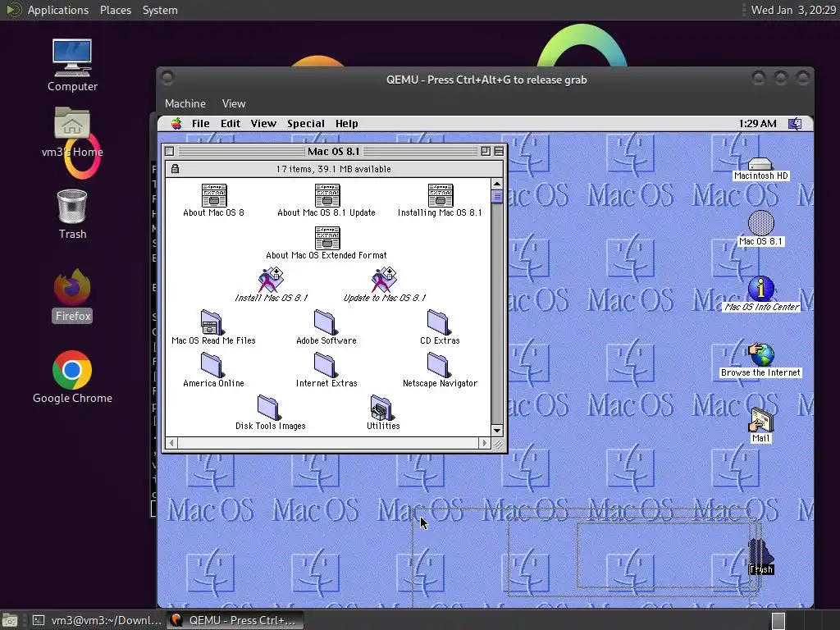Open QEMU View menu

click(x=234, y=103)
